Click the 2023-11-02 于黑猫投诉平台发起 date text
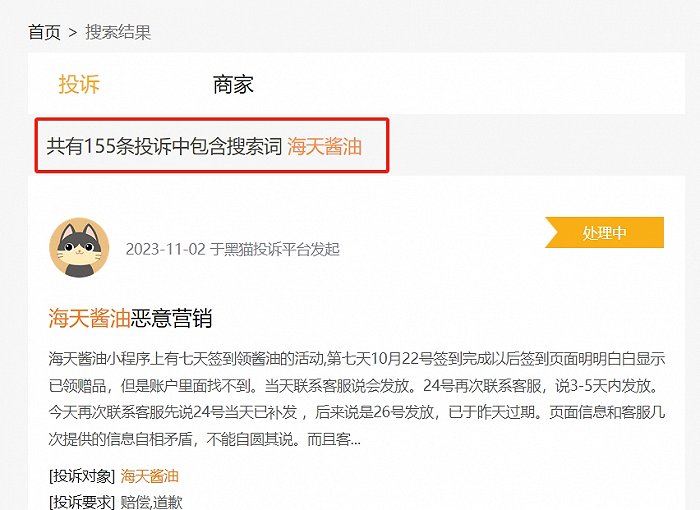 pos(233,249)
